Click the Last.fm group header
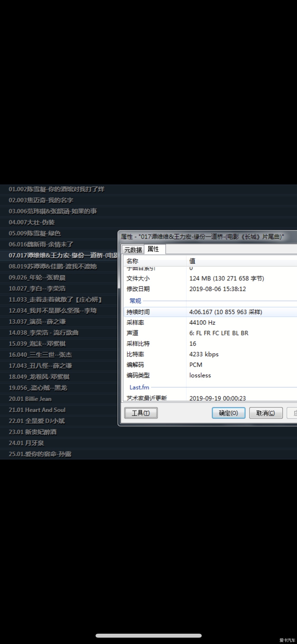The height and width of the screenshot is (644, 297). click(x=139, y=387)
